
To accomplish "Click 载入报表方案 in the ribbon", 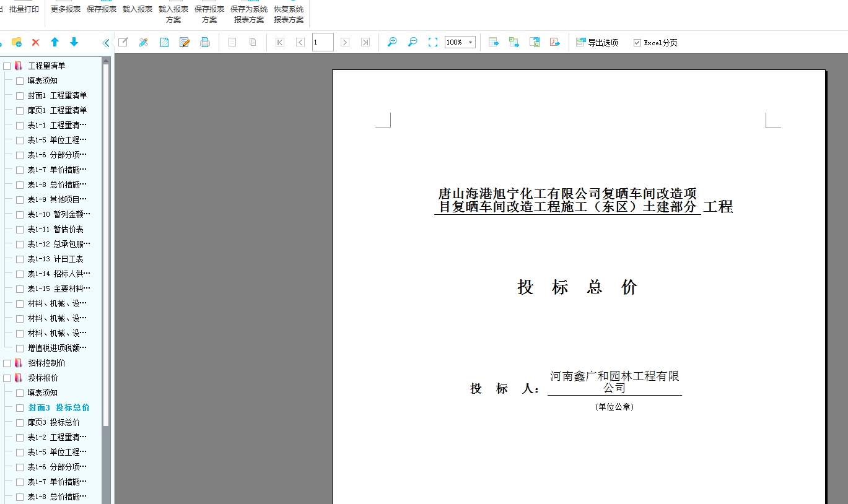I will 173,14.
